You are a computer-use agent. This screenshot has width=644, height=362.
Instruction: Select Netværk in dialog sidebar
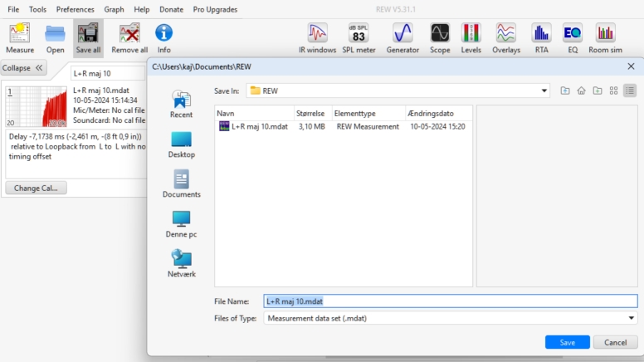pos(181,264)
